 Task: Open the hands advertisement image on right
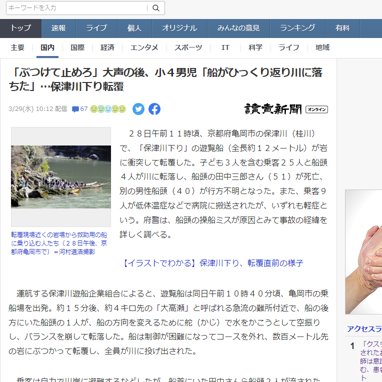coord(364,252)
